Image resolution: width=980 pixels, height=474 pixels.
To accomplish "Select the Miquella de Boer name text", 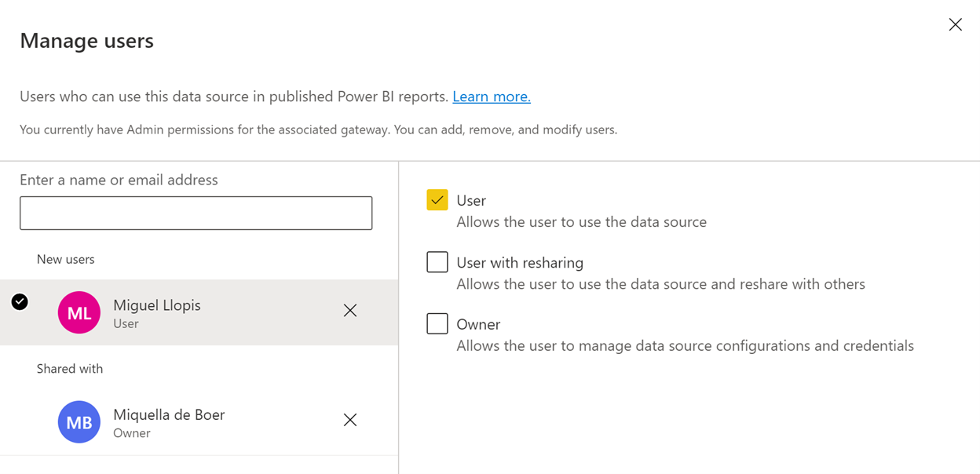I will point(169,414).
